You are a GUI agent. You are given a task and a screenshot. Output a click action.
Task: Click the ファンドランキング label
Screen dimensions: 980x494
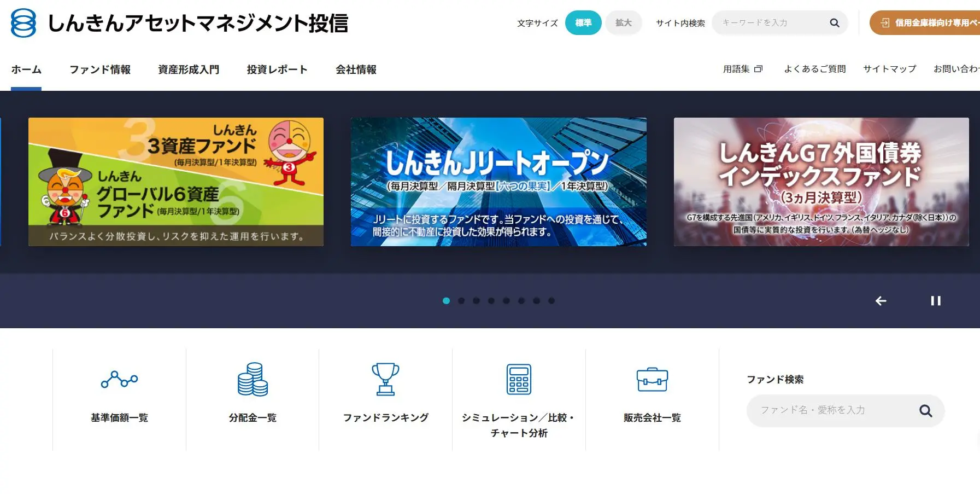pyautogui.click(x=385, y=418)
